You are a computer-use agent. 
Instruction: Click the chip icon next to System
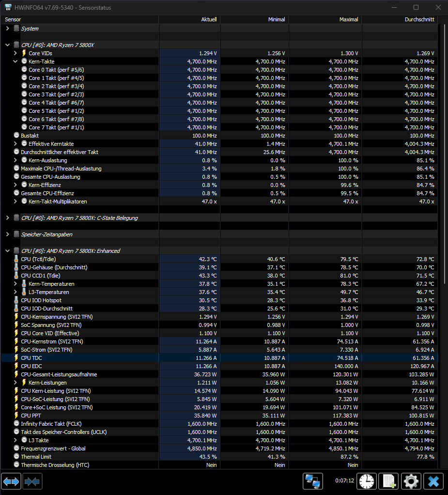click(16, 29)
